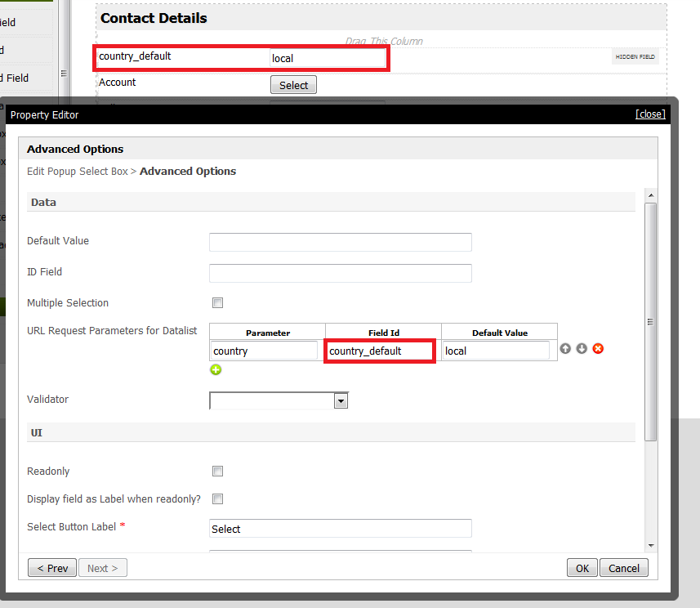
Task: Focus the Default Value input under Data
Action: (340, 242)
